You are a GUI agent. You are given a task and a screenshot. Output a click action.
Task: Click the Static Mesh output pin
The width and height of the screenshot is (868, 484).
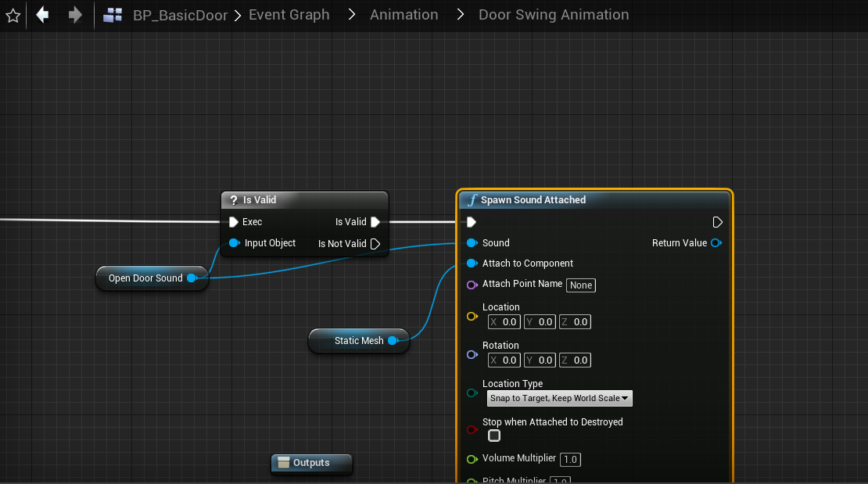tap(393, 341)
